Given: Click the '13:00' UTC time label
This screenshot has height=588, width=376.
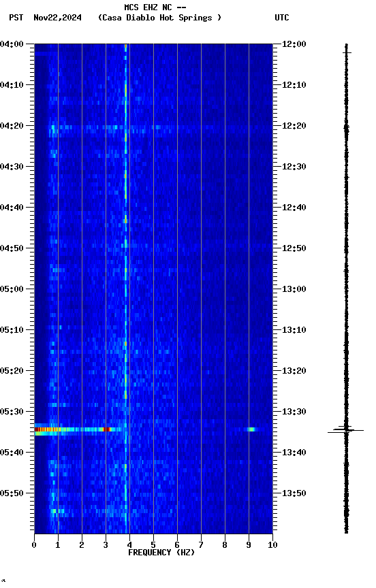Looking at the screenshot, I should click(294, 289).
